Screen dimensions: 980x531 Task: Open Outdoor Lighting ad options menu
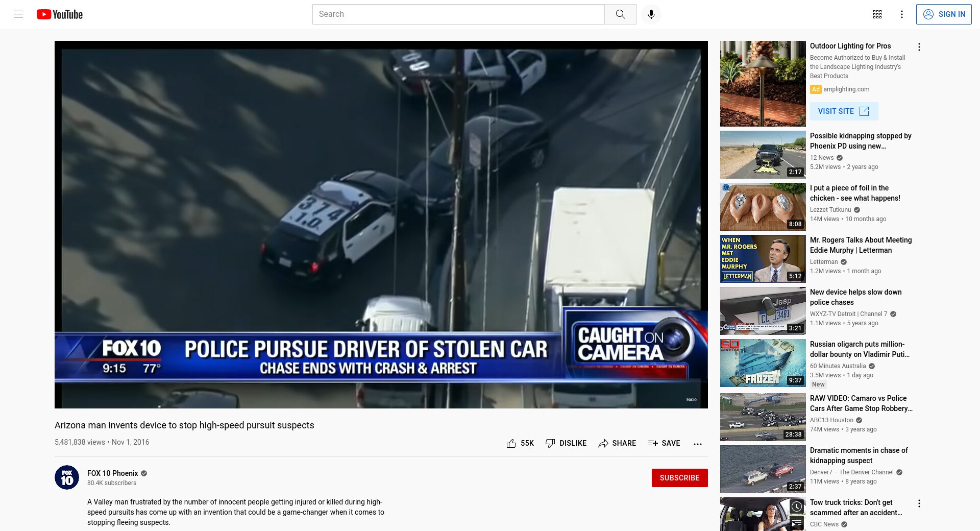point(919,47)
